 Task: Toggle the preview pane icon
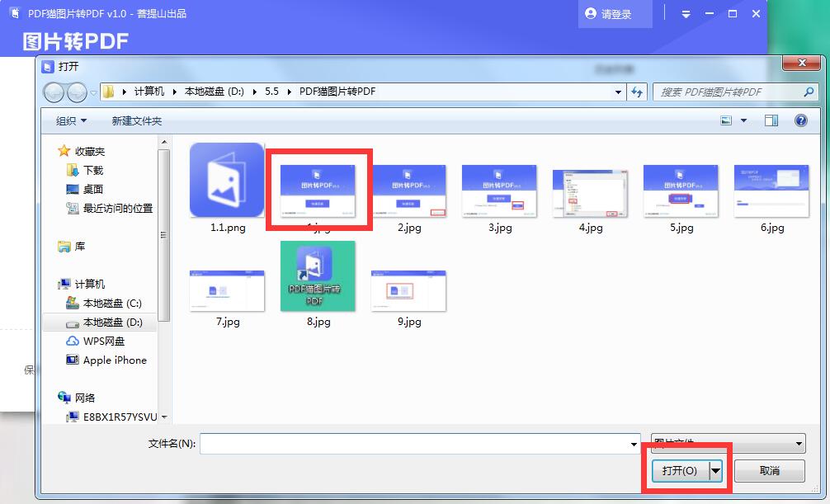pyautogui.click(x=771, y=120)
